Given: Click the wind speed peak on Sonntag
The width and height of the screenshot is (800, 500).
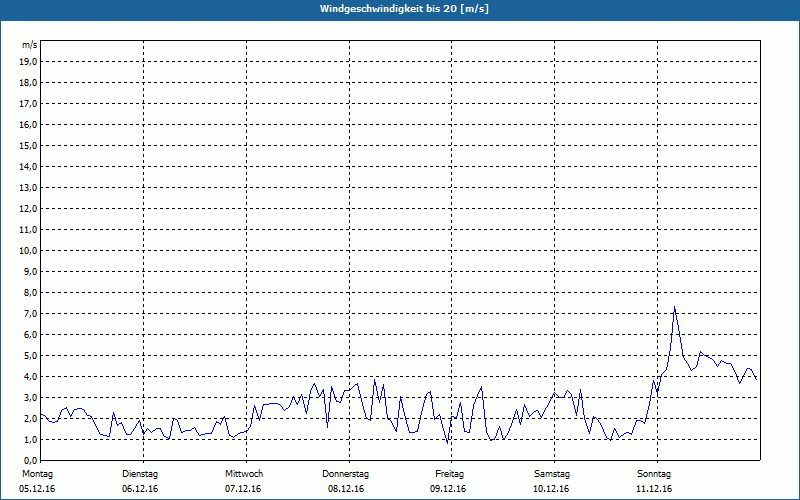Looking at the screenshot, I should click(x=674, y=307).
